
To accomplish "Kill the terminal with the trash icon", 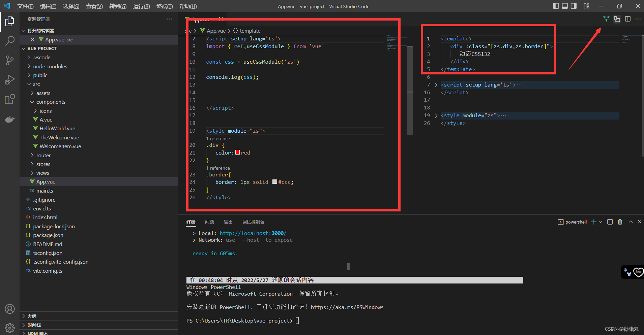I will pos(620,222).
